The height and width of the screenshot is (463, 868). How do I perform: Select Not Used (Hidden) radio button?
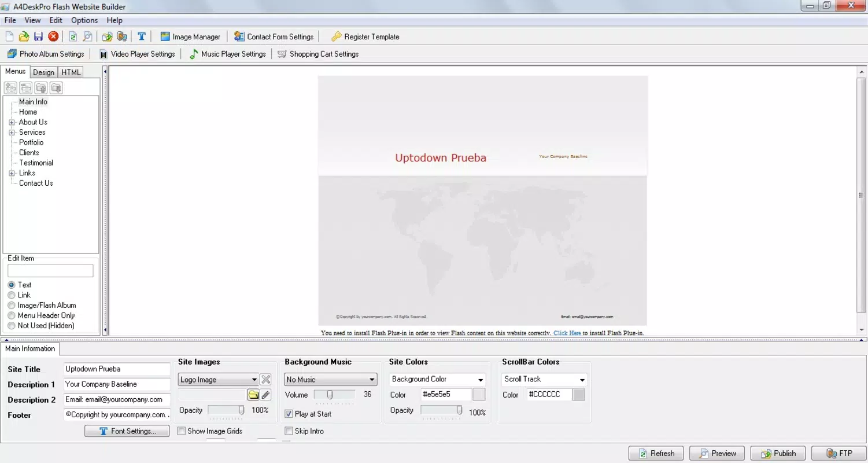[x=12, y=325]
